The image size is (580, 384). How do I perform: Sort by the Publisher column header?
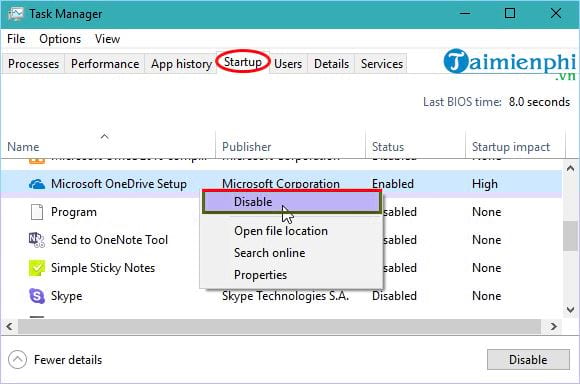click(x=247, y=147)
